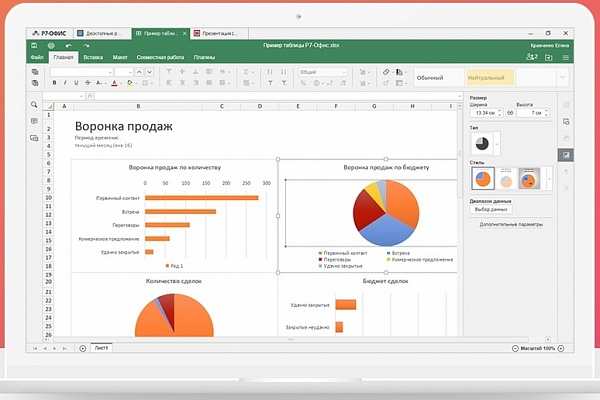Click the search icon in left sidebar
The height and width of the screenshot is (400, 600).
(34, 104)
